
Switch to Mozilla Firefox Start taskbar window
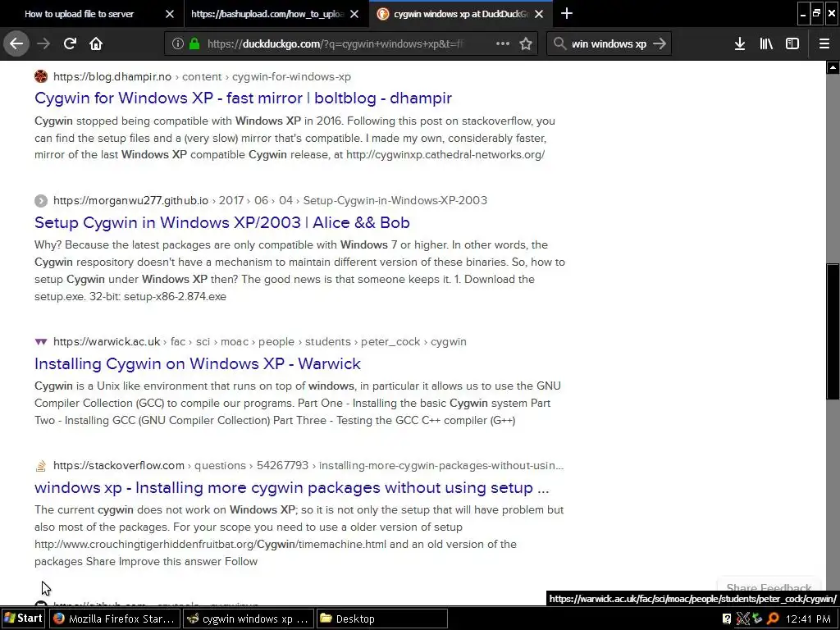(x=114, y=619)
